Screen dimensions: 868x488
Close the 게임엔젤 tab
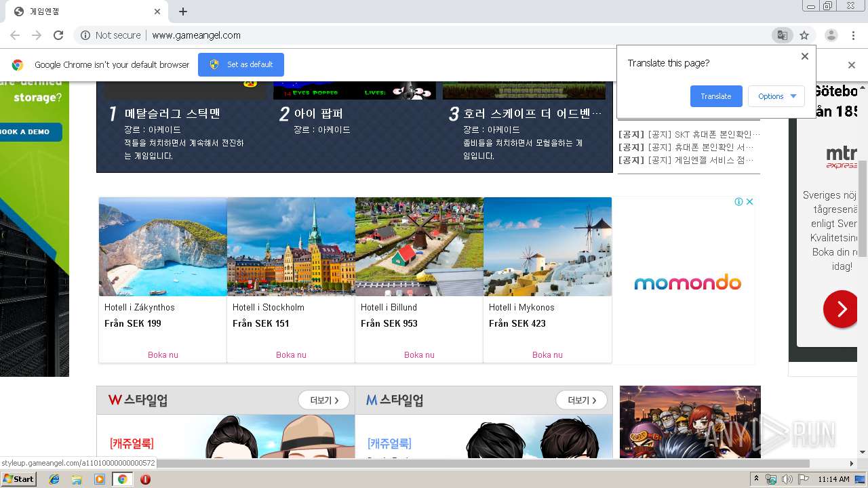click(x=157, y=12)
